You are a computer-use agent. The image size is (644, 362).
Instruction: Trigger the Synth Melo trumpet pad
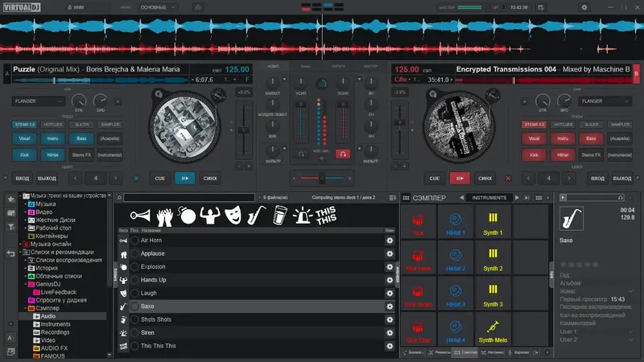pos(493,329)
